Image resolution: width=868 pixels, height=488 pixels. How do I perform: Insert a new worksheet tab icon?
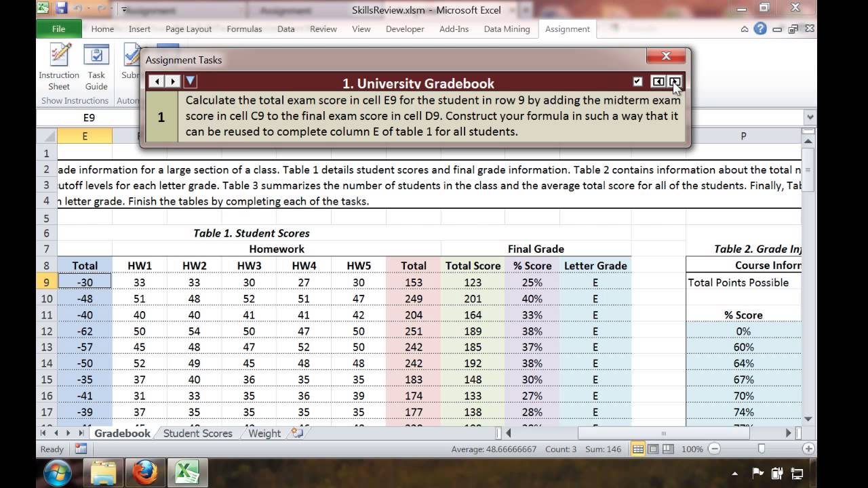[x=296, y=432]
